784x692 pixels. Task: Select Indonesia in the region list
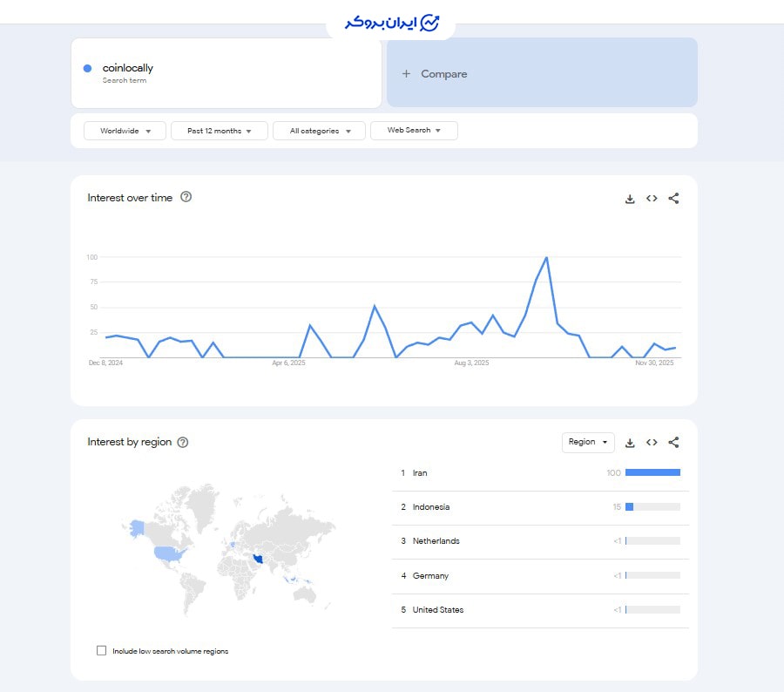[x=540, y=507]
